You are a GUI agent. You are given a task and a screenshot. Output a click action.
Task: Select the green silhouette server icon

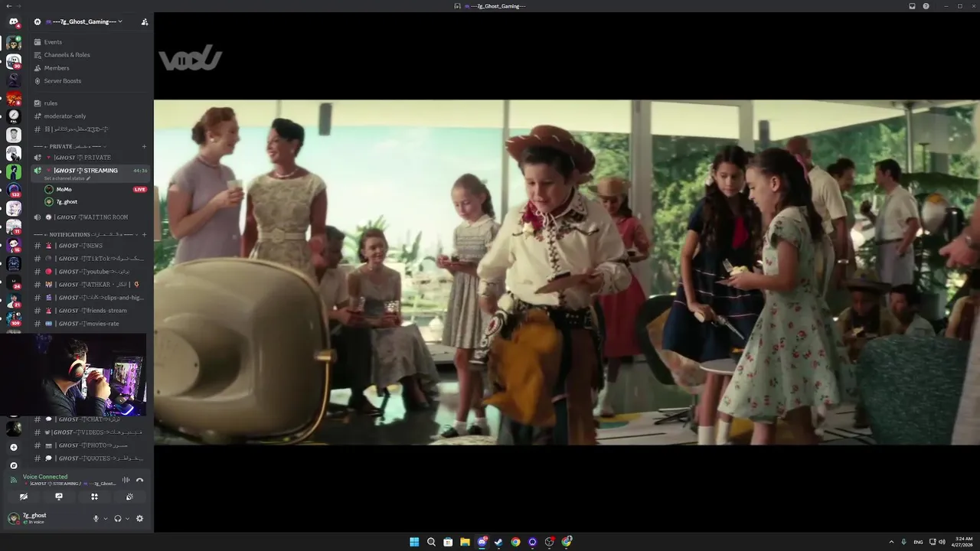click(14, 172)
